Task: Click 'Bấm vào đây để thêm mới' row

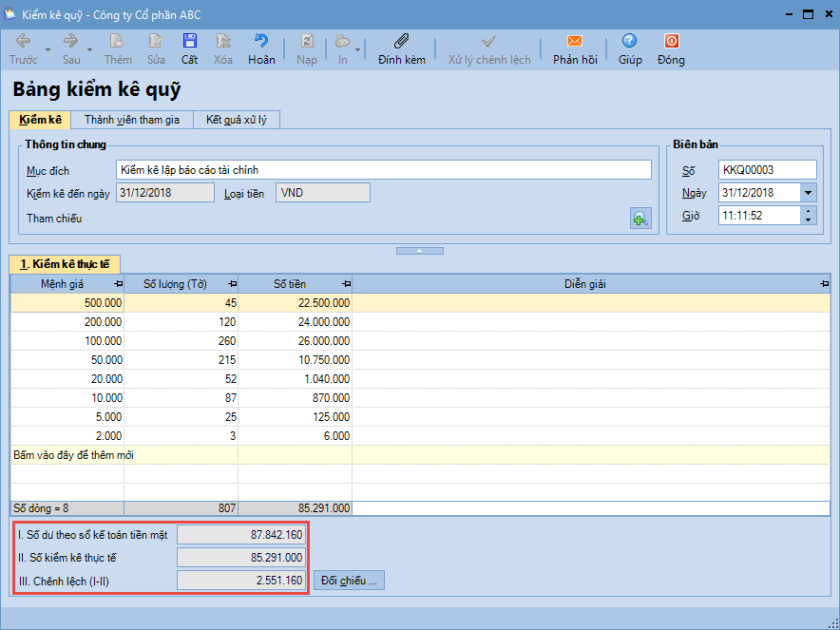Action: point(74,455)
